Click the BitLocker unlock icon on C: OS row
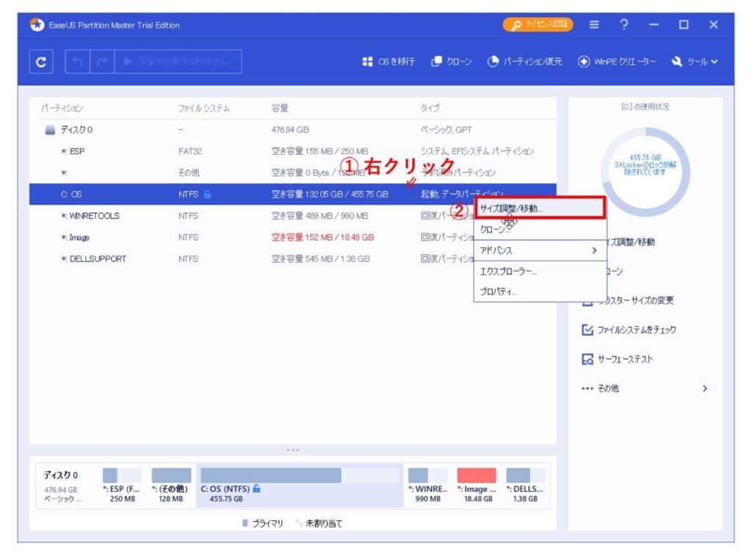 click(207, 194)
